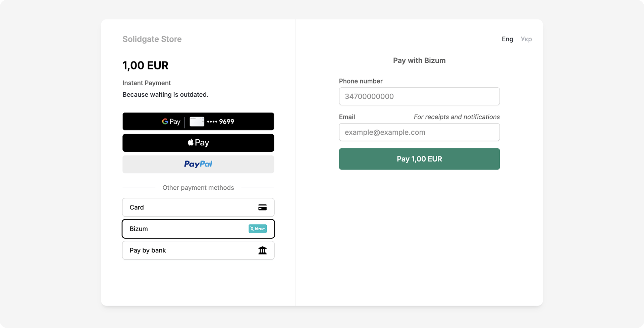This screenshot has width=644, height=328.
Task: Select the credit card icon on Card row
Action: [x=263, y=207]
